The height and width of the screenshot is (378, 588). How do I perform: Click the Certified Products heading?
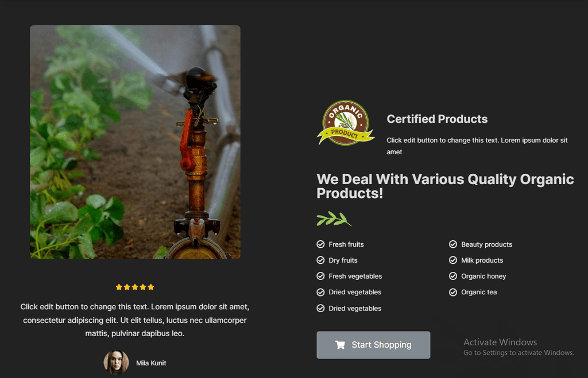pos(437,119)
